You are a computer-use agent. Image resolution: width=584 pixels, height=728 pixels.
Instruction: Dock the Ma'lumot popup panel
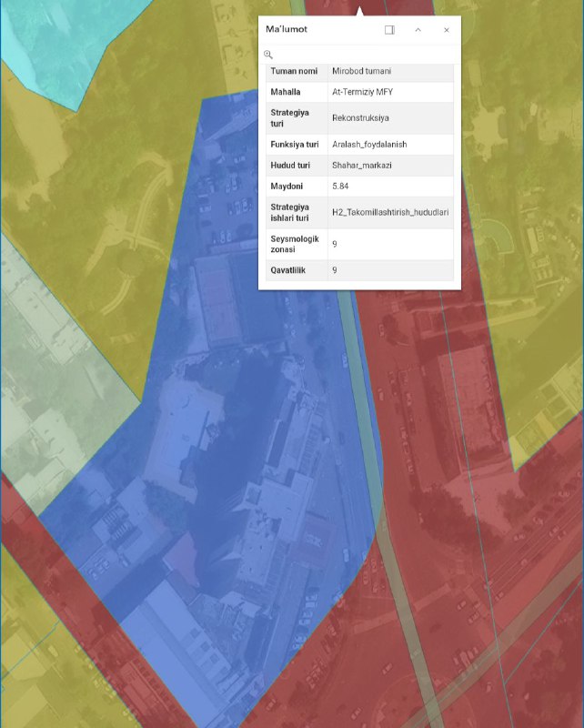[389, 30]
